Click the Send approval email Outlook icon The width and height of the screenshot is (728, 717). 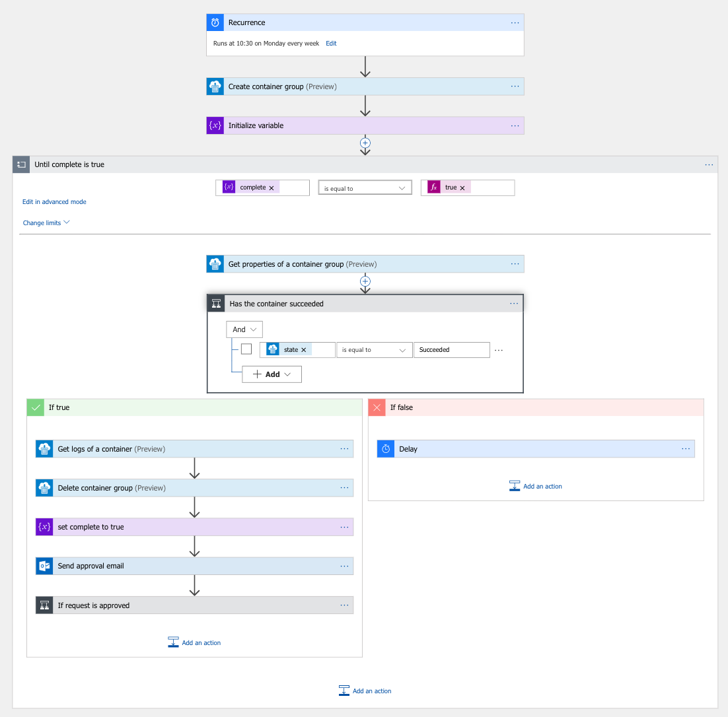pyautogui.click(x=44, y=566)
